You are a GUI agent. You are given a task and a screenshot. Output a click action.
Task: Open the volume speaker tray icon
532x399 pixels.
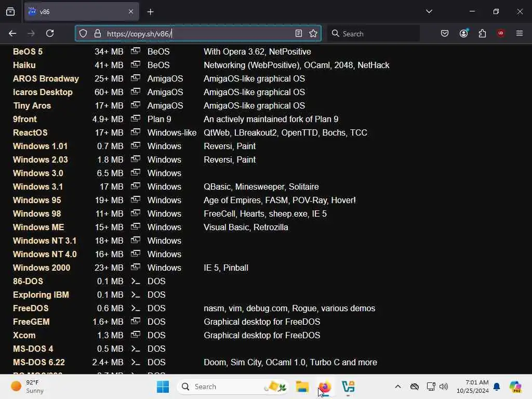coord(444,387)
